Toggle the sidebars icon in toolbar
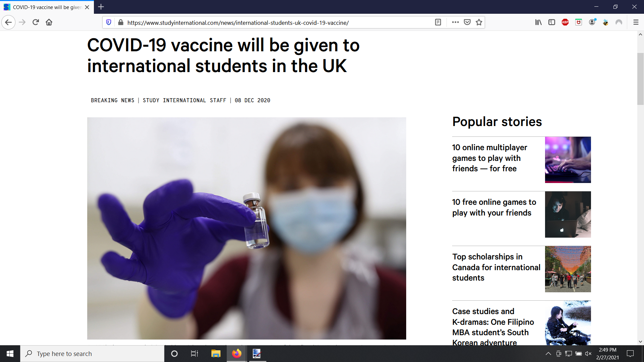 [552, 22]
